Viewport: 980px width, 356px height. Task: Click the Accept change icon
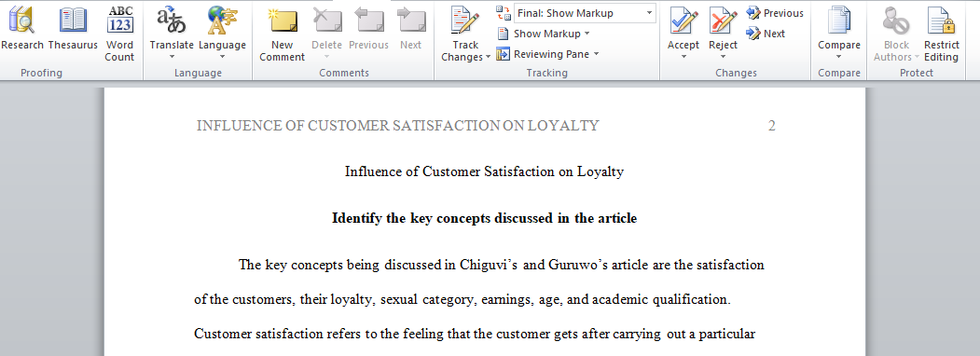coord(683,20)
